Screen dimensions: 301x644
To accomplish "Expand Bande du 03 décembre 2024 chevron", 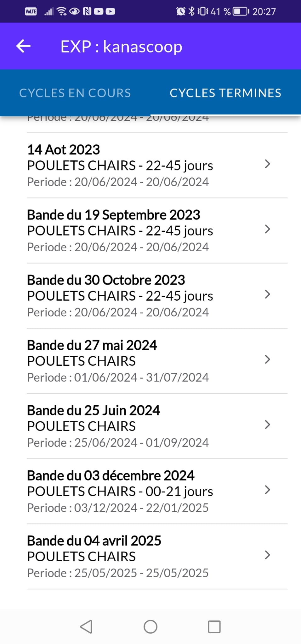I will (267, 490).
